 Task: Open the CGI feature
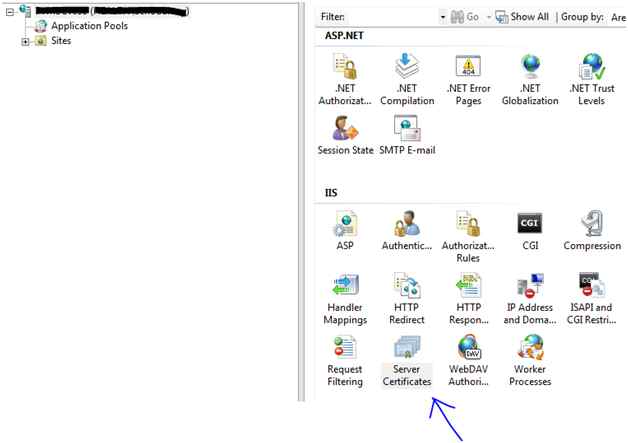(530, 230)
